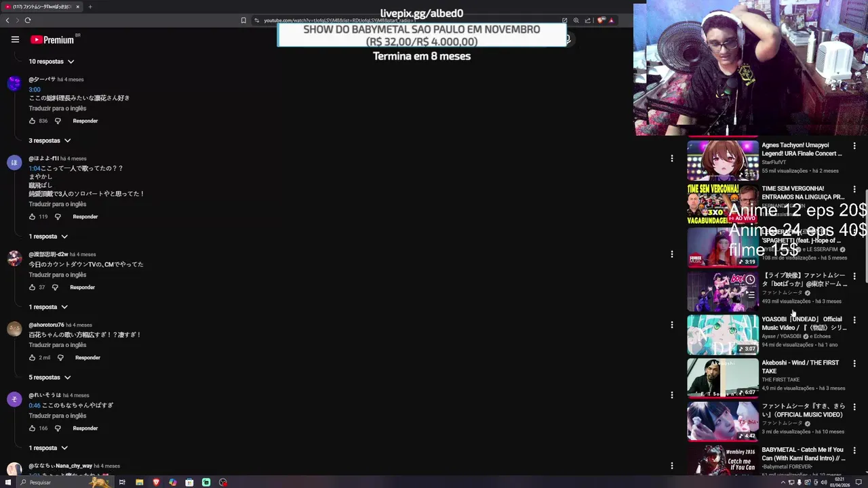Click the Brave browser taskbar icon
The width and height of the screenshot is (868, 488).
[156, 482]
